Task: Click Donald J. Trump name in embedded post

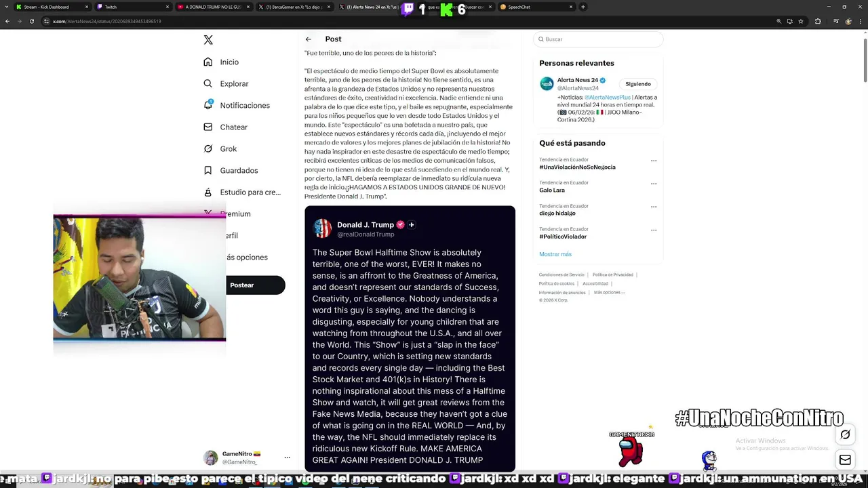Action: click(x=366, y=225)
